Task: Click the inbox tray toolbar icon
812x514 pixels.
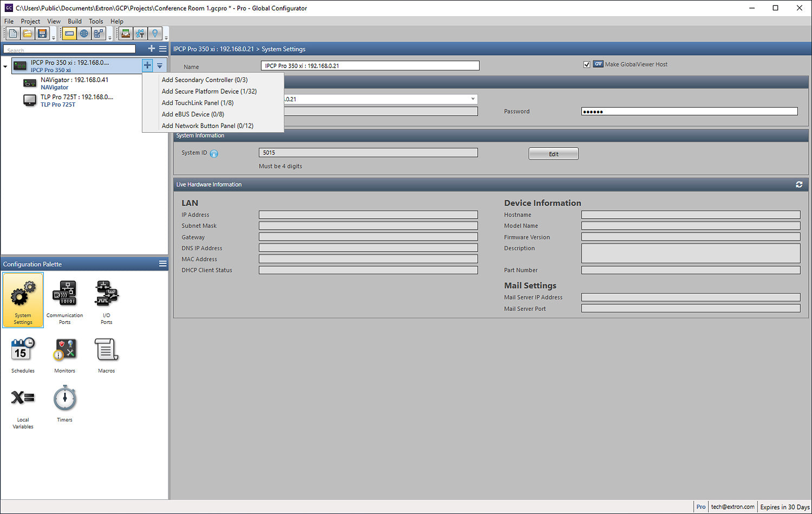Action: pos(126,34)
